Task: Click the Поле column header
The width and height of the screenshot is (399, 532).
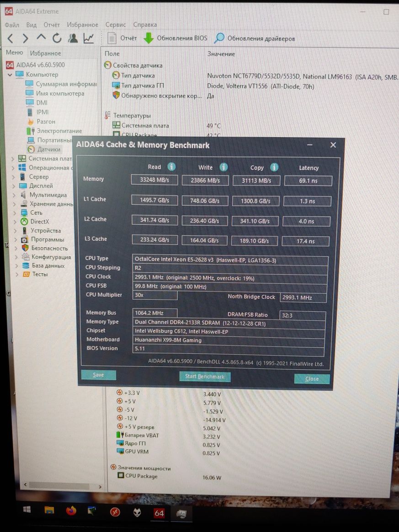Action: (x=112, y=53)
